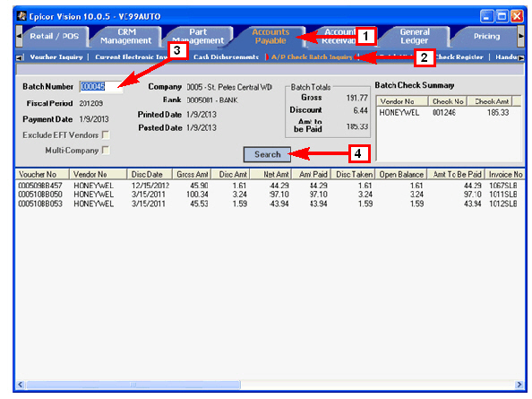The width and height of the screenshot is (532, 399).
Task: Click the Amt Paid column header
Action: [x=311, y=174]
